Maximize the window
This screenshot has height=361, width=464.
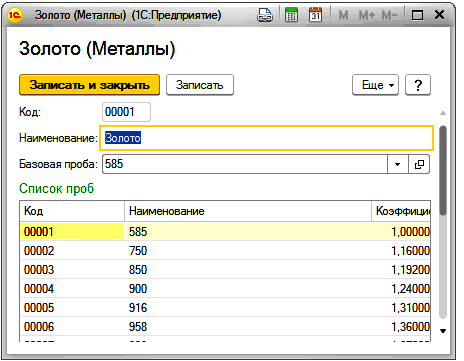tap(417, 15)
